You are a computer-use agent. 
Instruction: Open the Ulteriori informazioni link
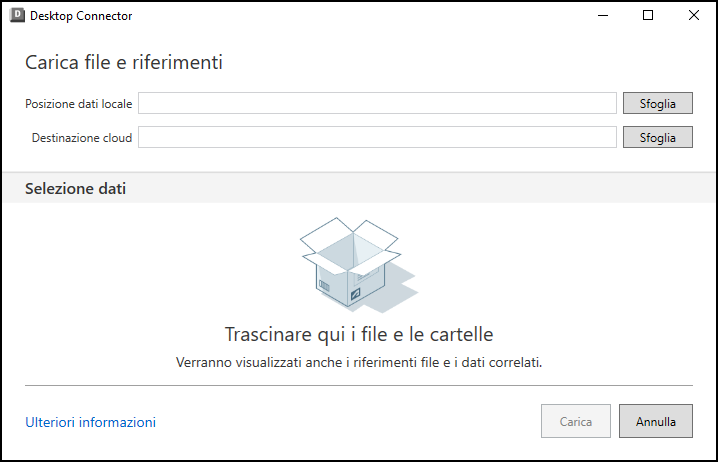(90, 422)
